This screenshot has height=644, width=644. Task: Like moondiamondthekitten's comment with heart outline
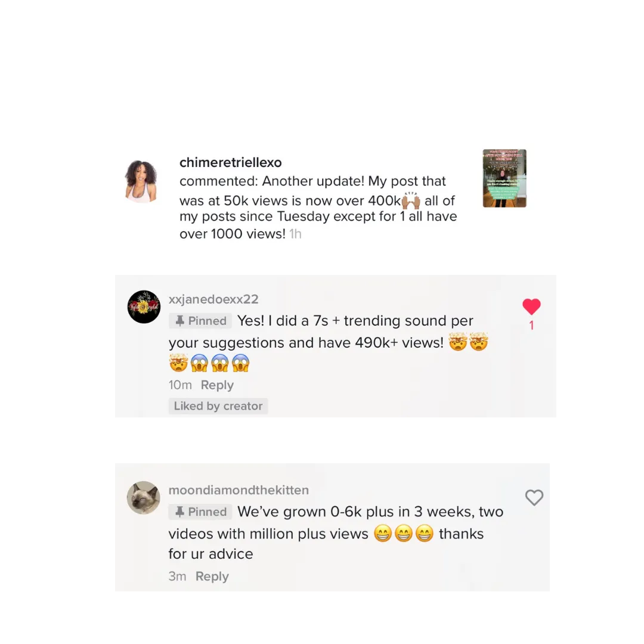534,497
